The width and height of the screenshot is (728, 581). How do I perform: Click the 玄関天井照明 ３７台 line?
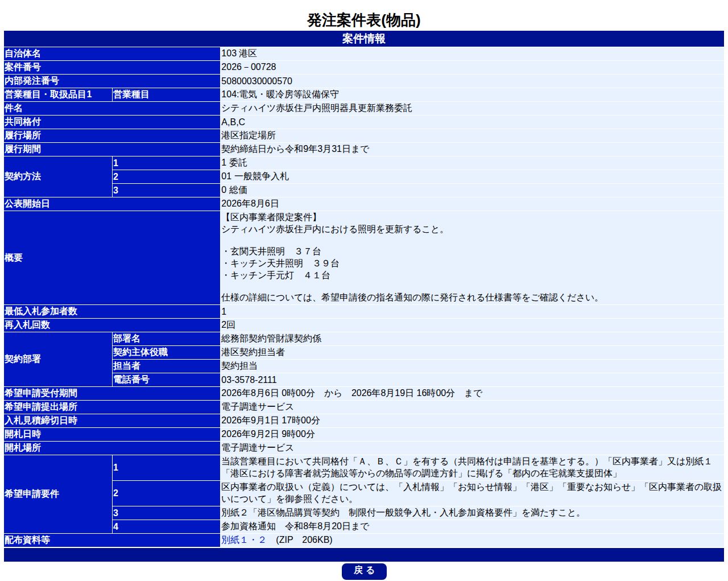tap(271, 252)
